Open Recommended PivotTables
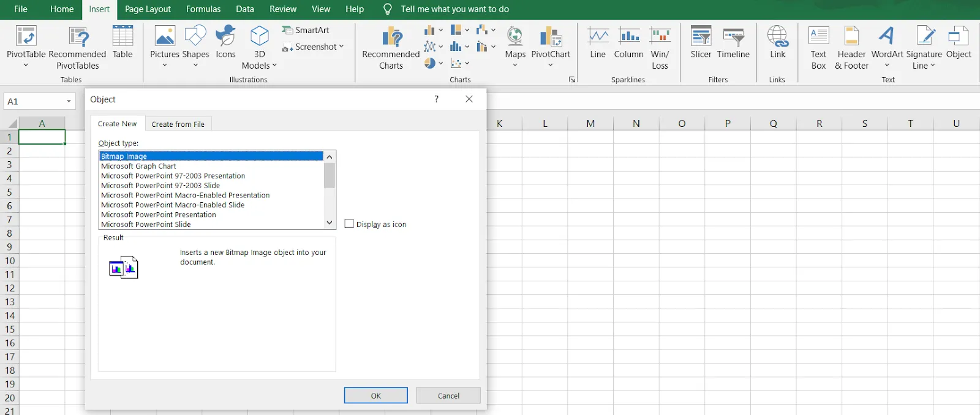Screen dimensions: 980x415 pos(77,47)
